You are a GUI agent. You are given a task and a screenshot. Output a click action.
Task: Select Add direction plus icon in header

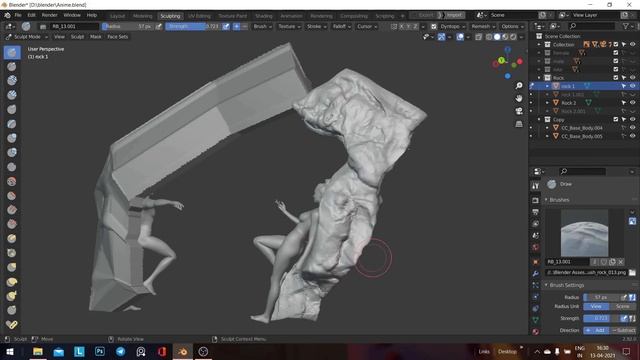236,27
